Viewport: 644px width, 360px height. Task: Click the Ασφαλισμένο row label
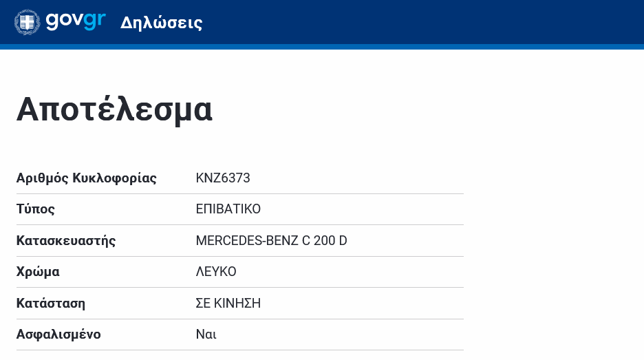point(58,335)
